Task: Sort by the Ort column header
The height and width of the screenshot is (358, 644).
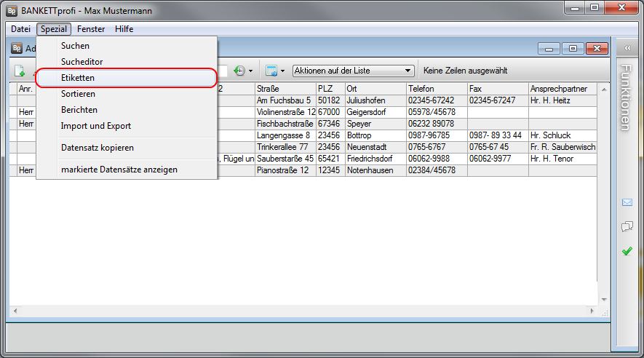Action: 374,88
